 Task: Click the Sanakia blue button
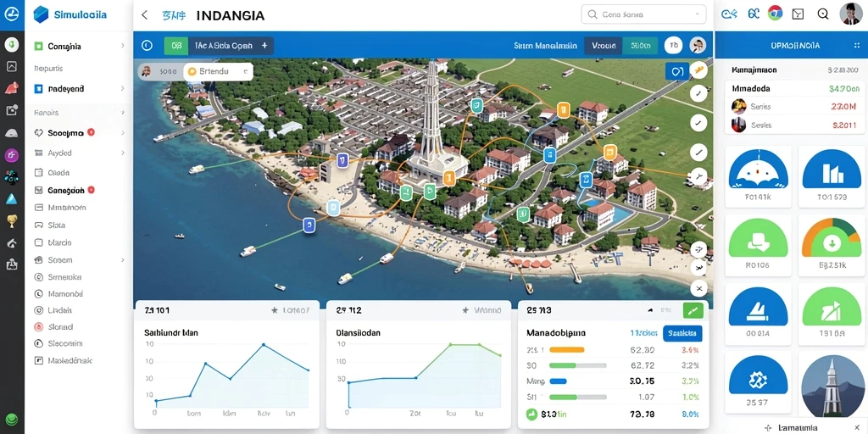click(682, 333)
